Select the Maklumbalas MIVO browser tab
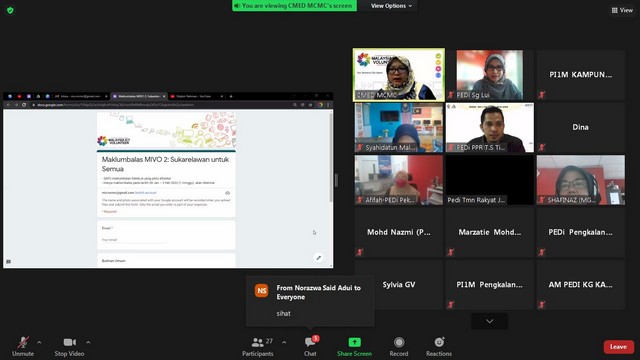 139,96
